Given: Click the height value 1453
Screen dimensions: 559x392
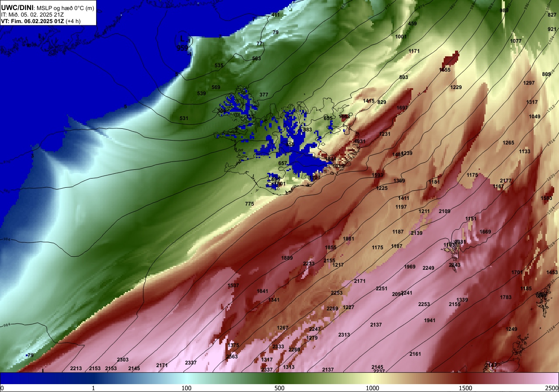Looking at the screenshot, I should 552,272.
